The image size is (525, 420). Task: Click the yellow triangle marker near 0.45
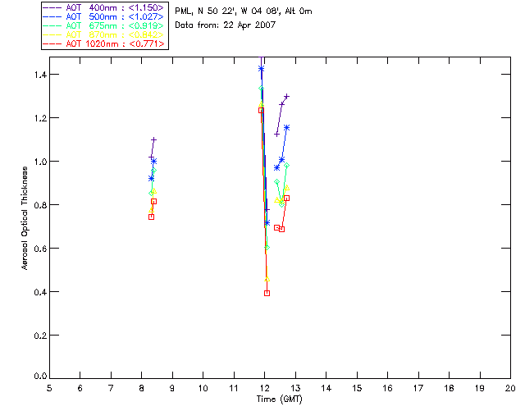(267, 279)
